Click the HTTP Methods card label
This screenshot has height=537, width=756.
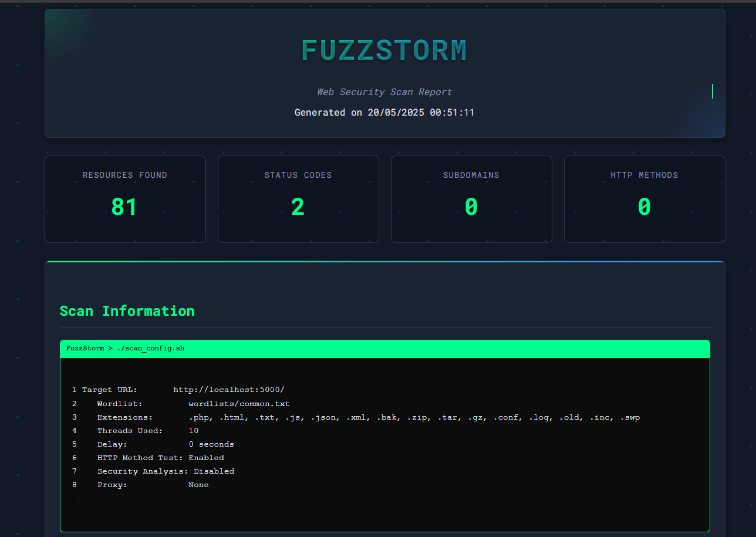coord(644,175)
